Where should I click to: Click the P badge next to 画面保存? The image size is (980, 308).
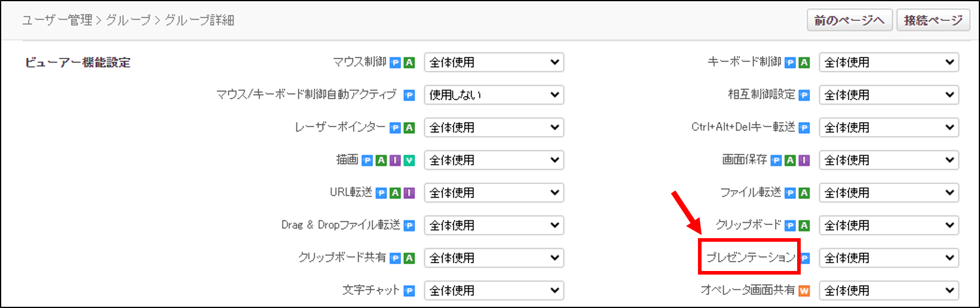pyautogui.click(x=776, y=161)
